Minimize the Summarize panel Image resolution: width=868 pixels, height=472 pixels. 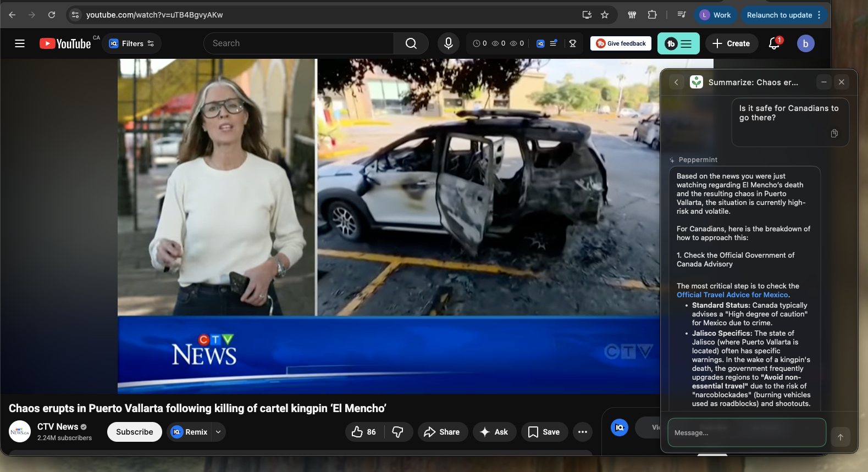tap(823, 82)
